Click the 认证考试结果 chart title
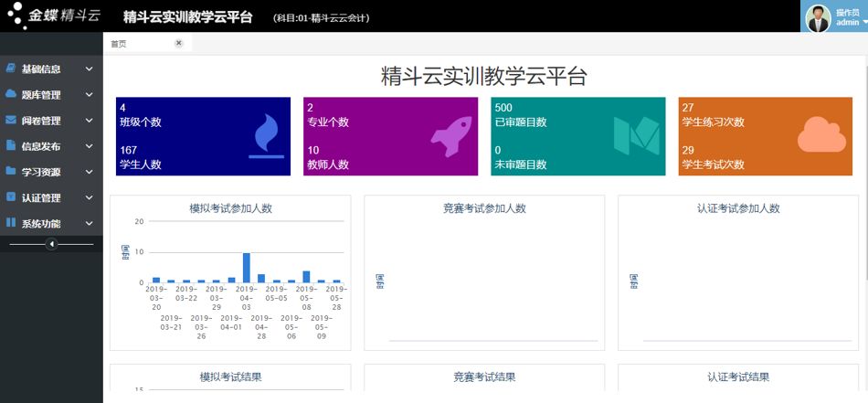868x403 pixels. tap(738, 377)
